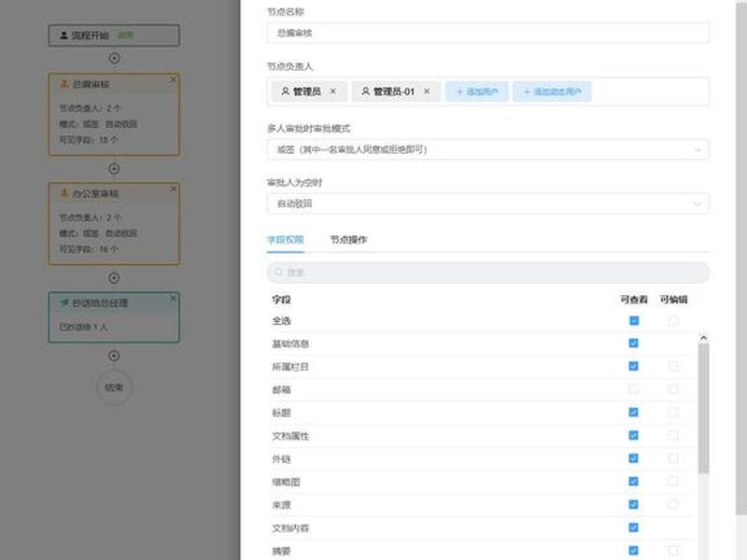Check 邮箱 可查看 checkbox

[633, 389]
